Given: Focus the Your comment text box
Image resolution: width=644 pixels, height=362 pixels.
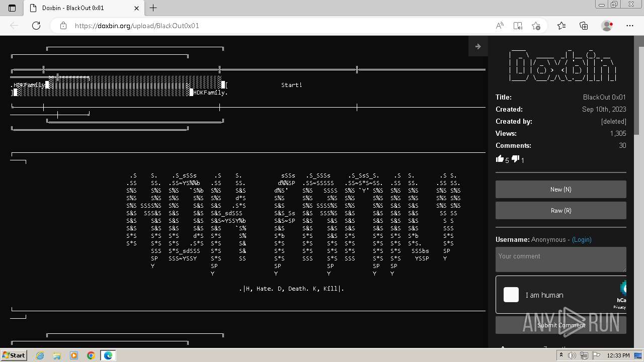Looking at the screenshot, I should [x=561, y=259].
